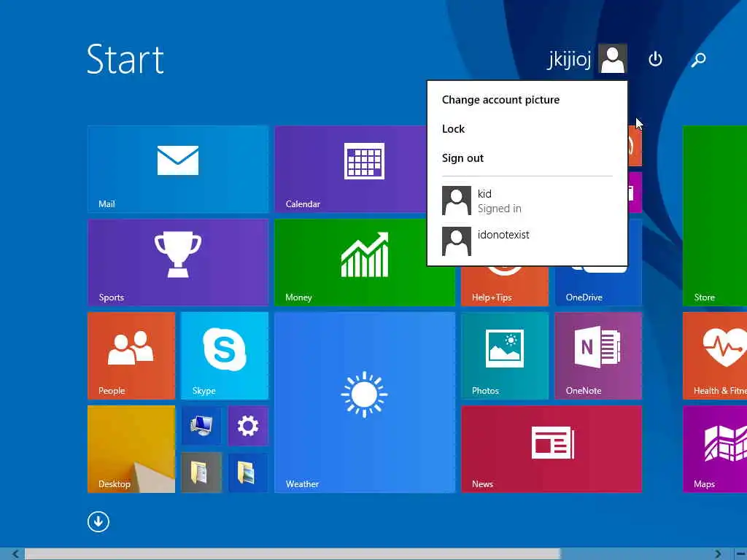Select Change account picture
Image resolution: width=747 pixels, height=560 pixels.
tap(500, 99)
